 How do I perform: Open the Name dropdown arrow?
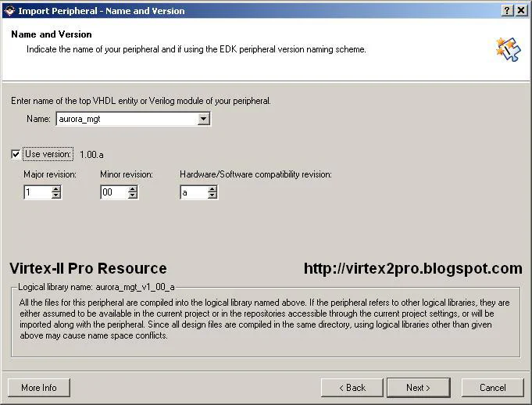pos(203,119)
